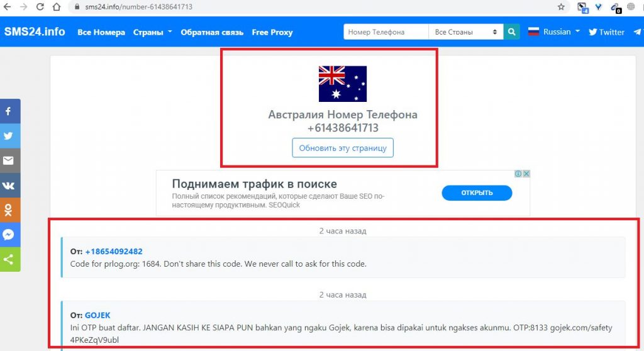
Task: Open the Russian language dropdown
Action: pos(553,32)
